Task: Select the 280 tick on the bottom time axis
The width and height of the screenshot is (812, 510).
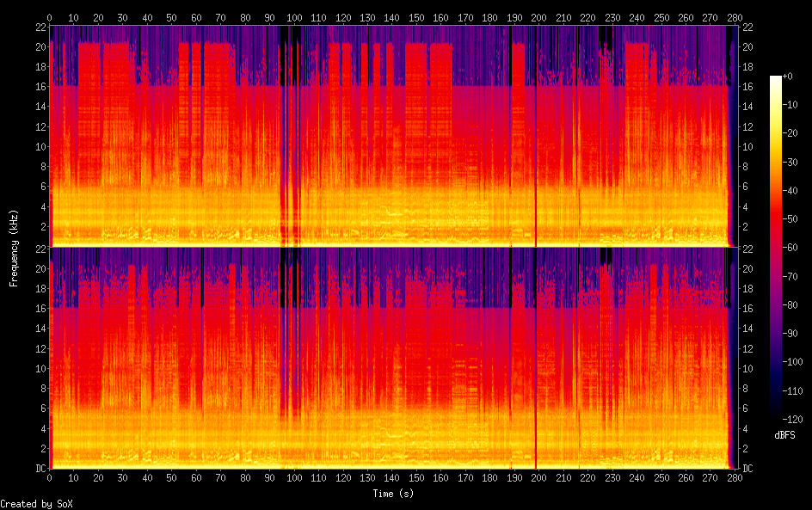Action: [735, 477]
